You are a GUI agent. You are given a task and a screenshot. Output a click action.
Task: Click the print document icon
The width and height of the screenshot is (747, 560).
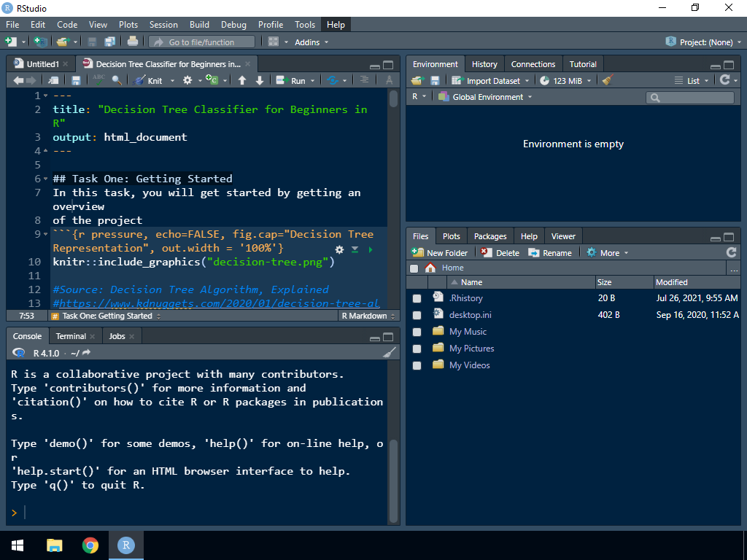point(133,42)
